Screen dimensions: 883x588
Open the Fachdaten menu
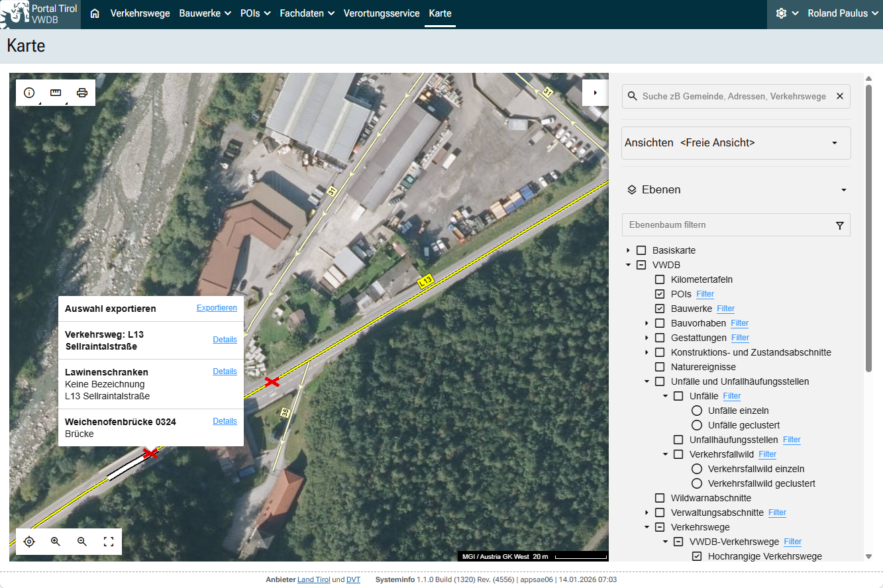tap(307, 13)
